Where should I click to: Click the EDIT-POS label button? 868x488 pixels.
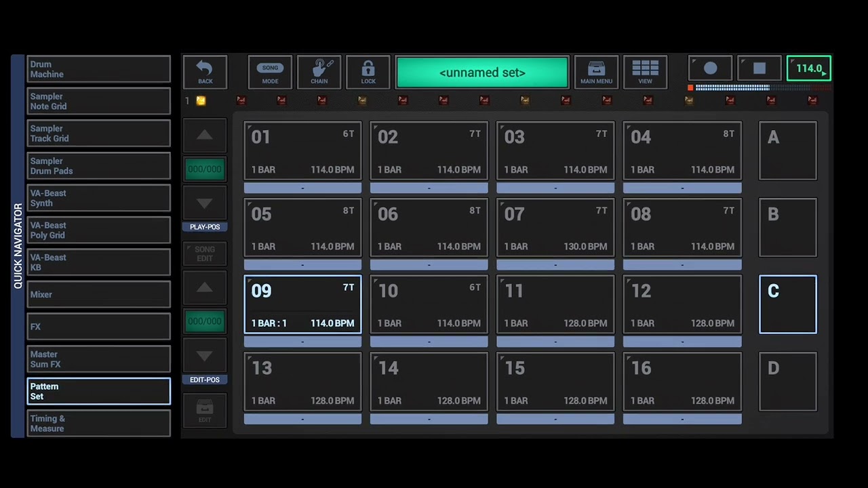click(x=205, y=380)
